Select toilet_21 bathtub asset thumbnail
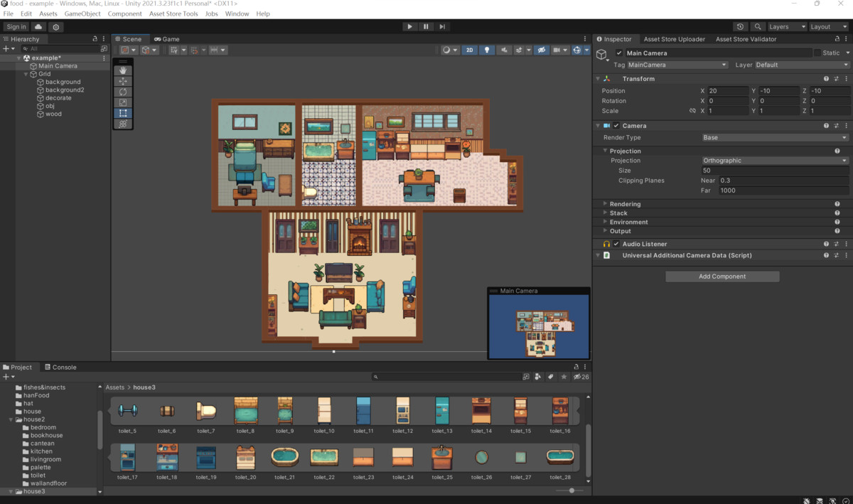 pos(284,456)
